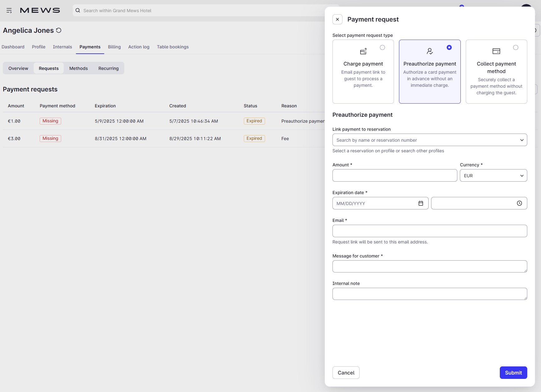
Task: Click the Mews logo
Action: 40,11
